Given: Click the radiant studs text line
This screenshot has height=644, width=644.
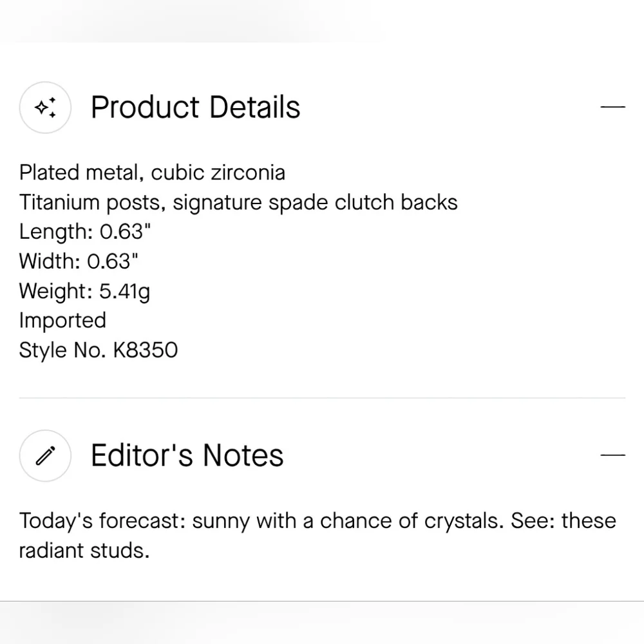Looking at the screenshot, I should tap(84, 551).
